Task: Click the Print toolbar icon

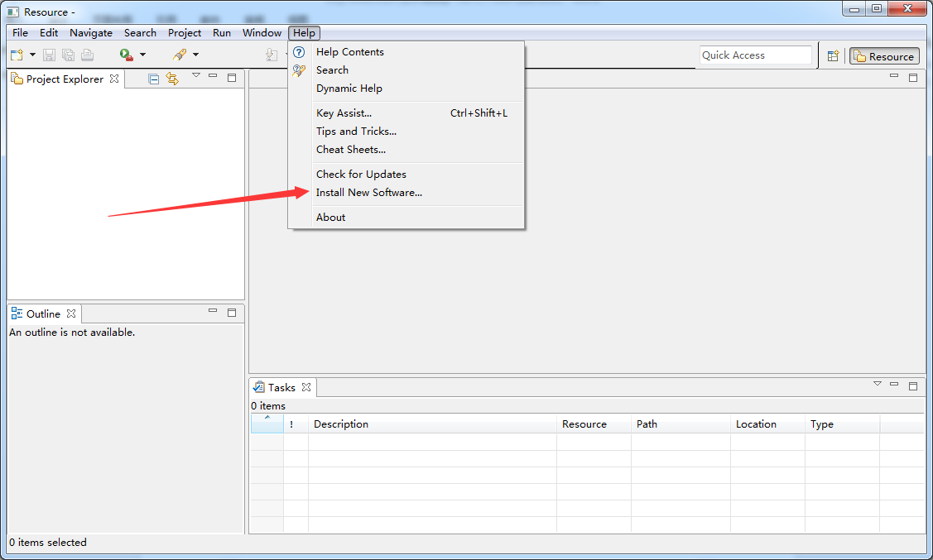Action: point(88,55)
